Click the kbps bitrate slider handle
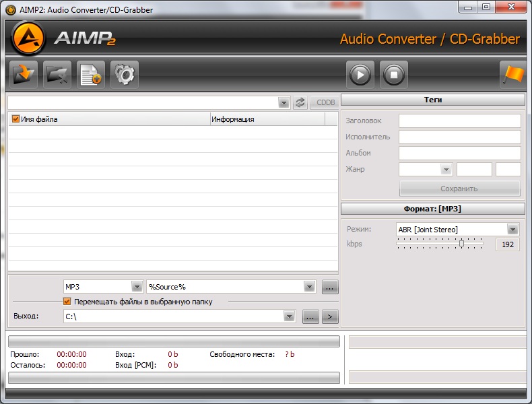The image size is (532, 404). [461, 243]
